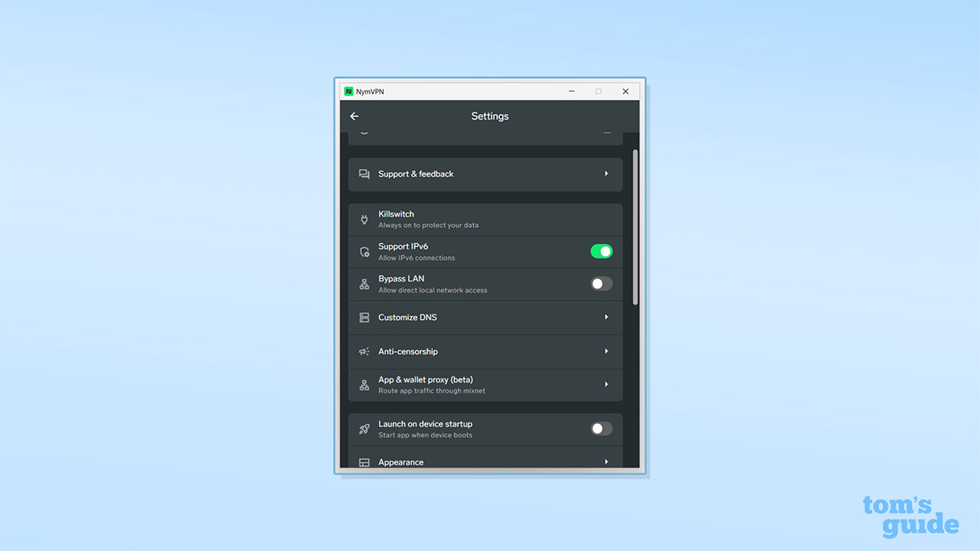Open the Appearance label
Screen dimensions: 980x551
(x=400, y=463)
